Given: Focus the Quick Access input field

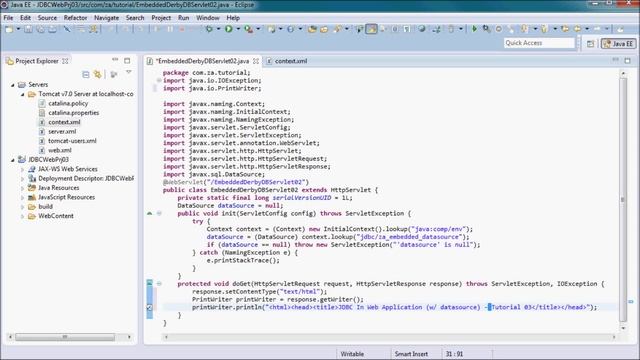Looking at the screenshot, I should 539,43.
